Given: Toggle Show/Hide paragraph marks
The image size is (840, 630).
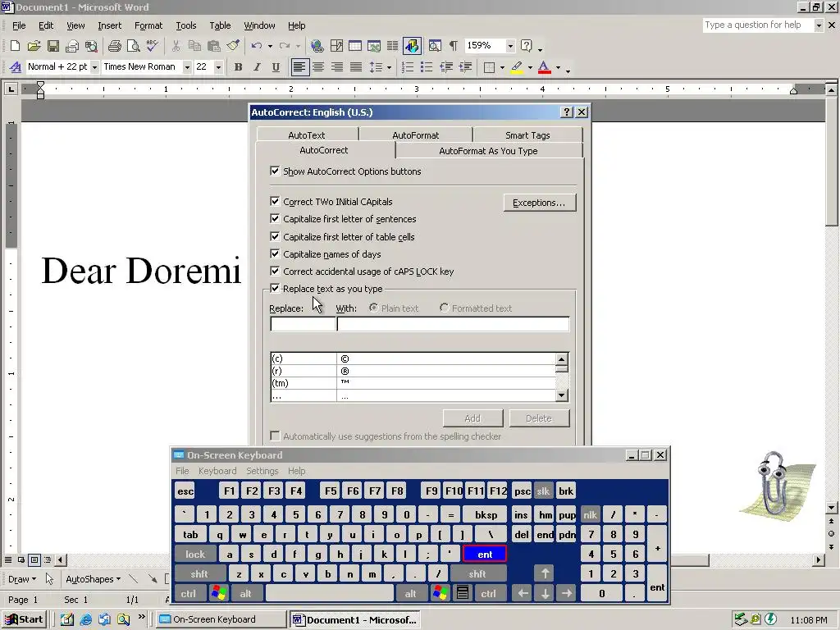Looking at the screenshot, I should pyautogui.click(x=453, y=46).
